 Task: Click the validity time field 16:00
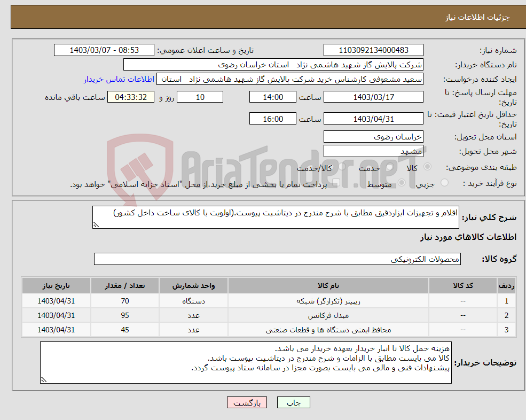pyautogui.click(x=273, y=119)
